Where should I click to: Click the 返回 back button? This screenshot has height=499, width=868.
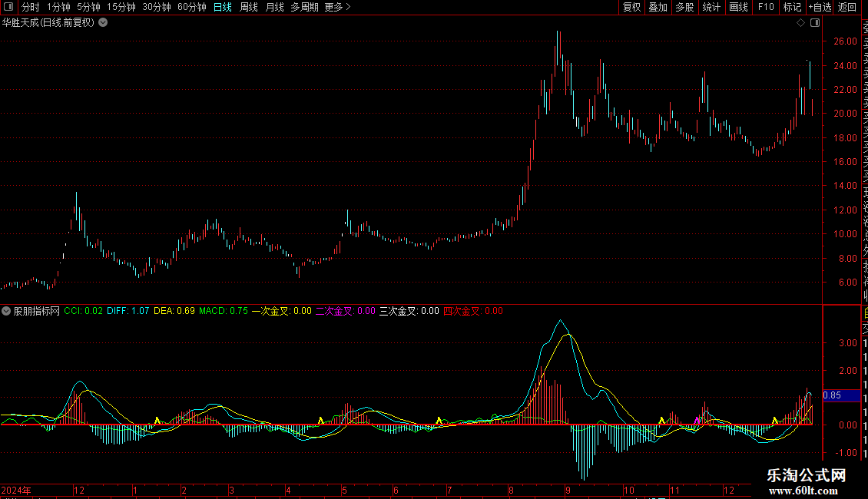click(847, 7)
